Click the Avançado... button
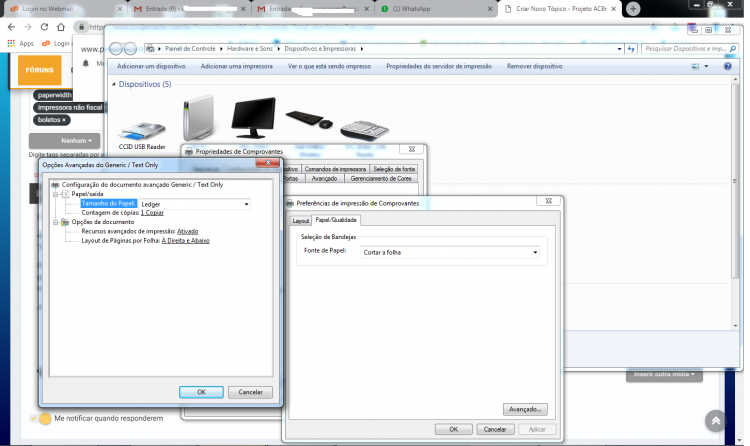The width and height of the screenshot is (750, 446). coord(525,410)
